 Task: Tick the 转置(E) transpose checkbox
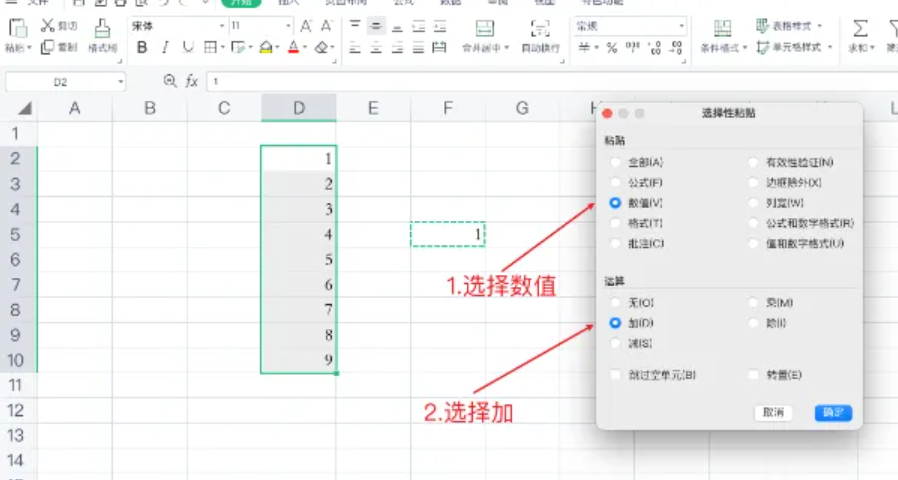755,375
